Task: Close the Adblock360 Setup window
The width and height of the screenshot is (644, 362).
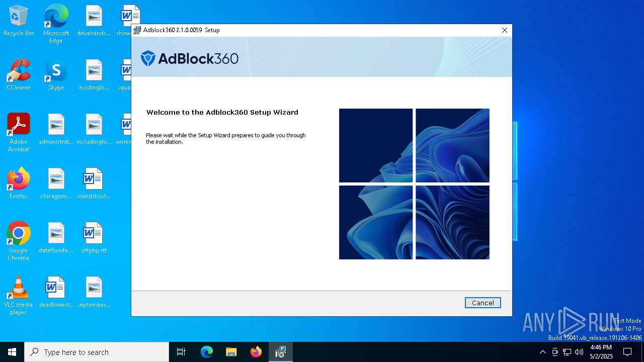Action: pos(504,30)
